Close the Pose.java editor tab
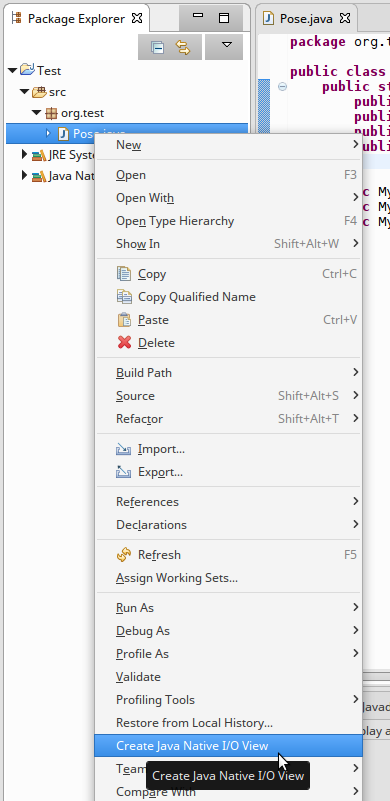This screenshot has height=801, width=390. (345, 18)
